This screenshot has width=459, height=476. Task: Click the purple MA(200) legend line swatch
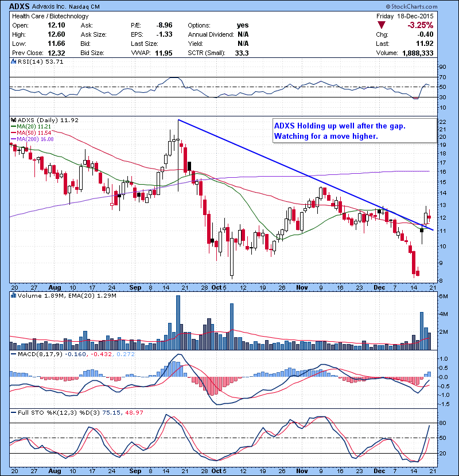[x=13, y=139]
